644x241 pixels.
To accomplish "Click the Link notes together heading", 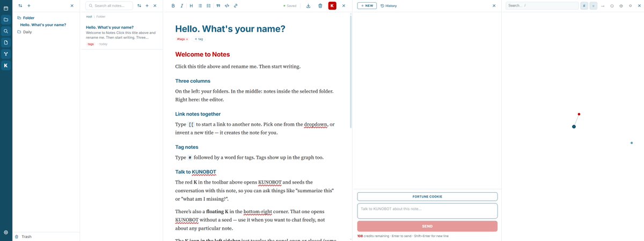I will coord(197,114).
